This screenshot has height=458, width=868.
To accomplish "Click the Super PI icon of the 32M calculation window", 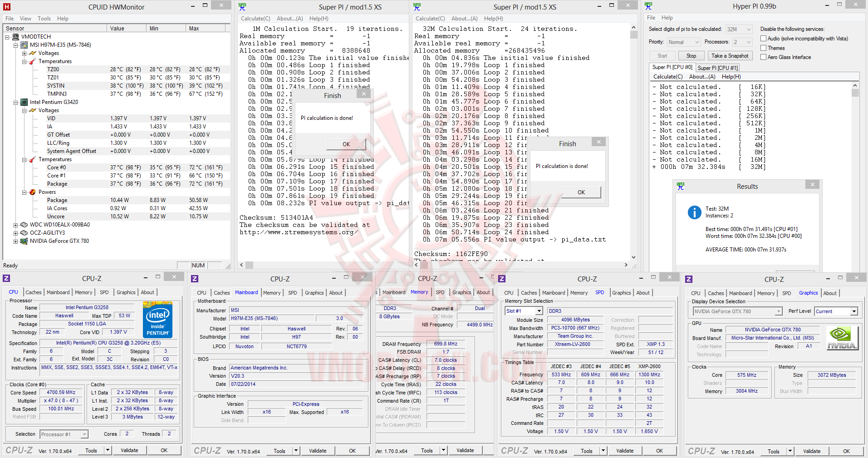I will pos(417,7).
